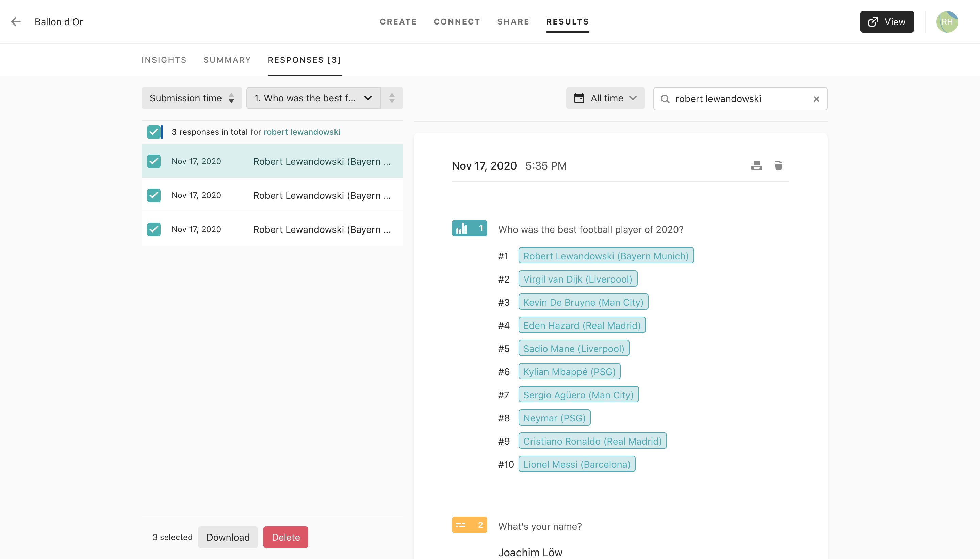Click the ranking question 1 badge icon
Viewport: 980px width, 559px height.
click(469, 228)
